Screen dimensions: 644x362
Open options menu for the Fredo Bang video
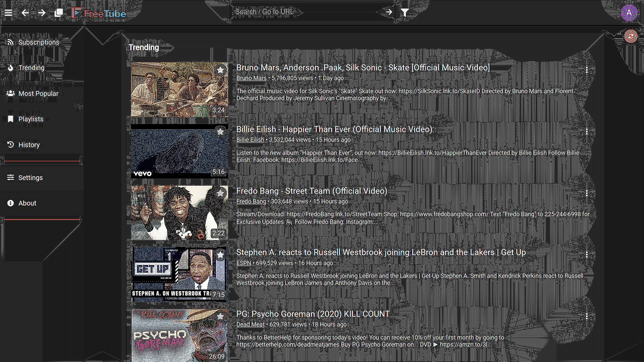point(587,193)
